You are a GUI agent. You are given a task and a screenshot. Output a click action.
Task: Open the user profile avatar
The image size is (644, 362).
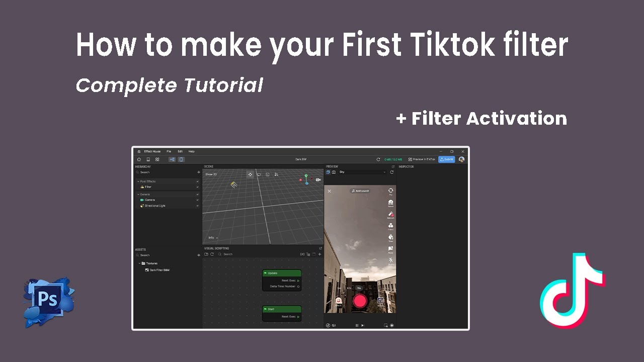pyautogui.click(x=461, y=159)
